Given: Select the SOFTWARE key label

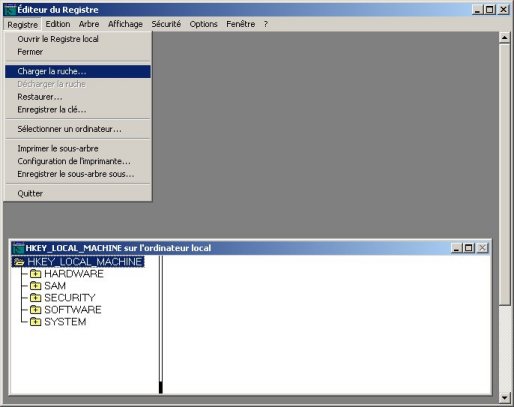Looking at the screenshot, I should [73, 310].
